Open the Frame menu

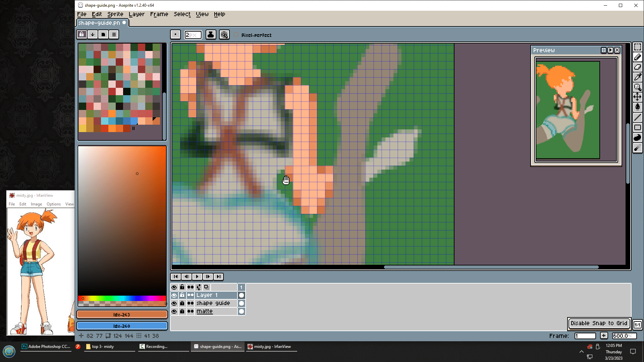tap(159, 14)
